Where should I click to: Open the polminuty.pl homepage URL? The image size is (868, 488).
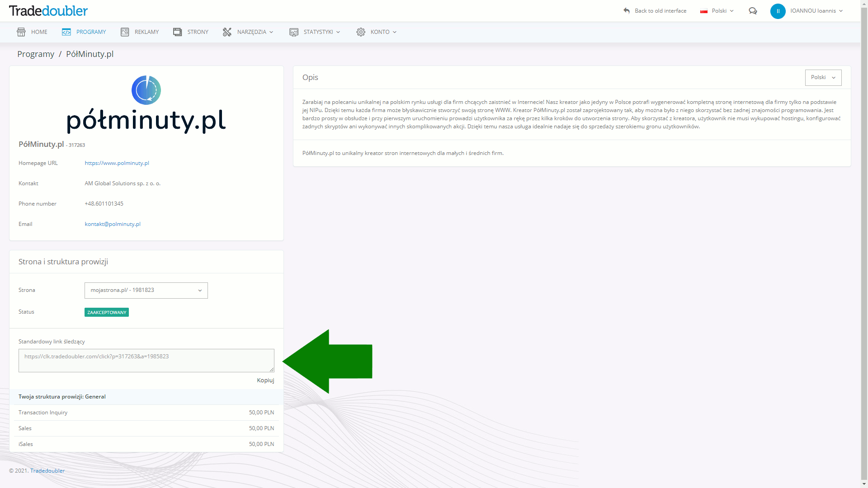[117, 163]
